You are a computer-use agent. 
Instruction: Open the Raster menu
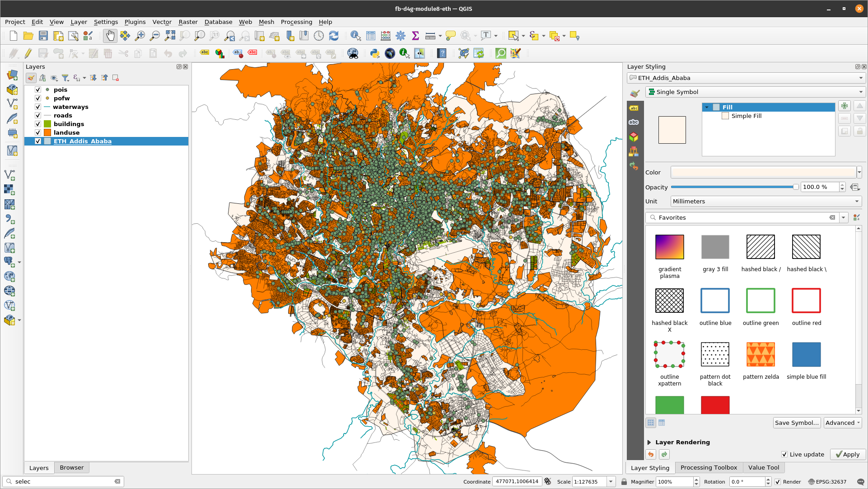click(188, 22)
